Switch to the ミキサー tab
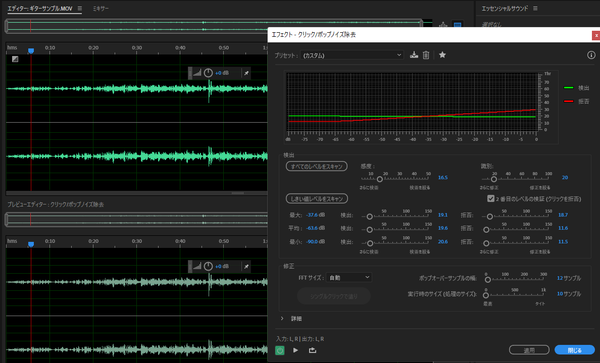This screenshot has height=363, width=600. click(x=101, y=8)
